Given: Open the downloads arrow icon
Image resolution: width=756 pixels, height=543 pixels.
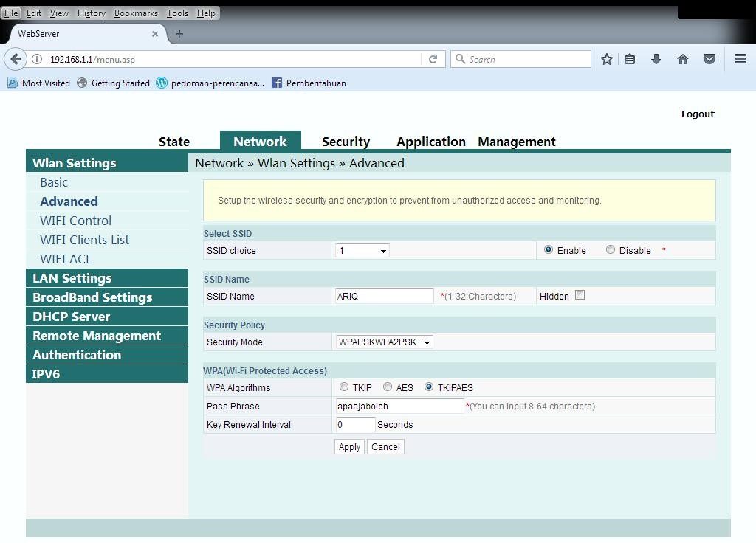Looking at the screenshot, I should point(656,59).
